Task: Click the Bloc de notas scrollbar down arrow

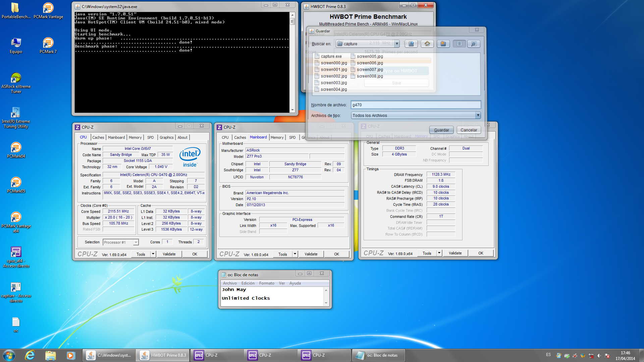Action: [x=326, y=303]
